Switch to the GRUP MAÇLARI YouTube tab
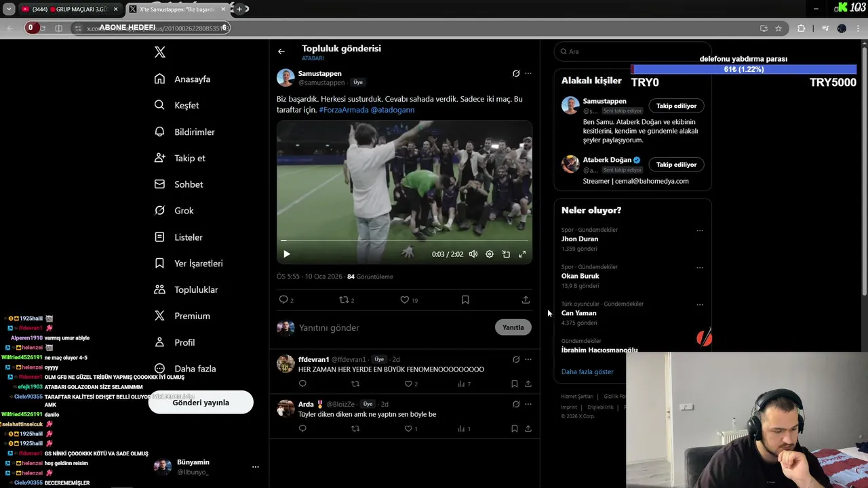 click(x=69, y=9)
